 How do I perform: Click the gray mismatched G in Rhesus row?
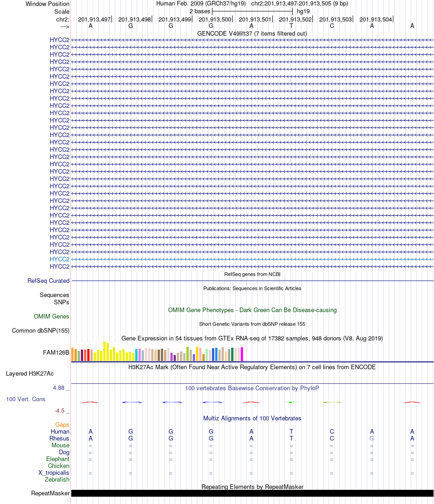372,438
